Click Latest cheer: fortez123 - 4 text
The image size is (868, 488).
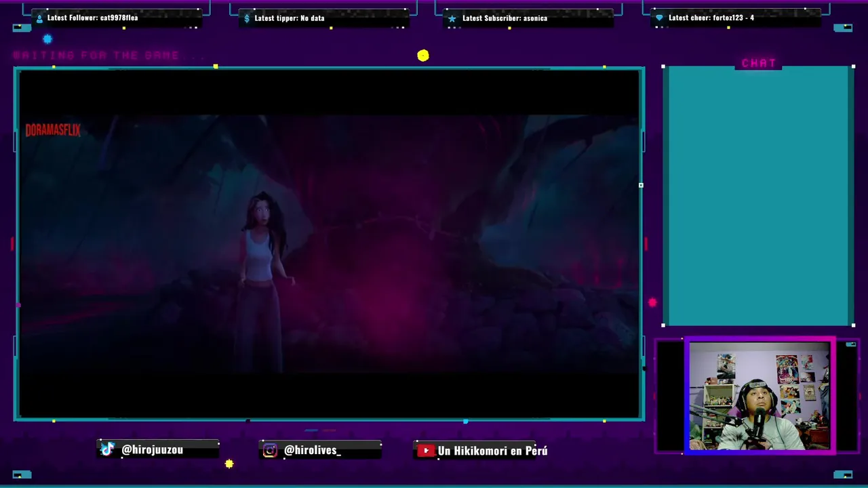pos(711,18)
